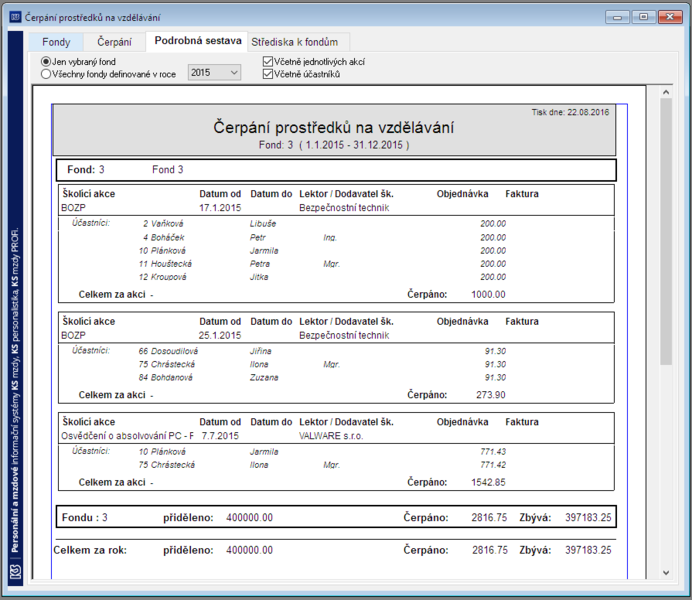Click participant Vaňková in the list
Screen dimensions: 692x600
[x=167, y=224]
